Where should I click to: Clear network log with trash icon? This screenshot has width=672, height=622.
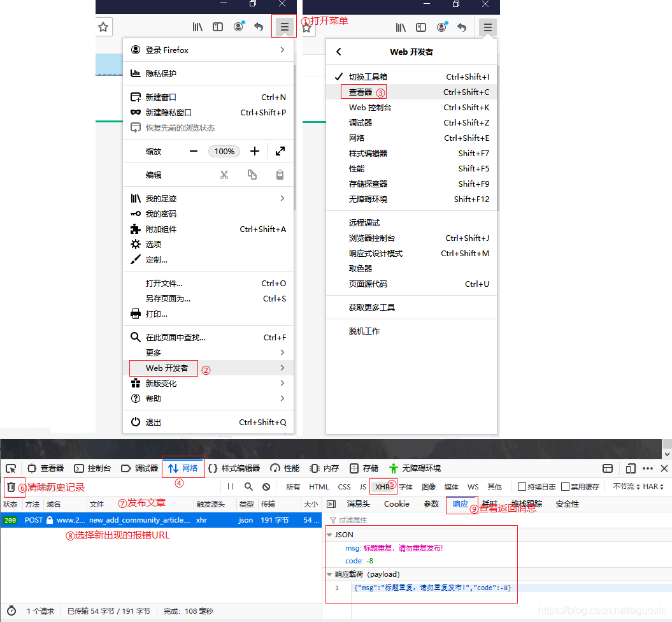click(x=11, y=487)
